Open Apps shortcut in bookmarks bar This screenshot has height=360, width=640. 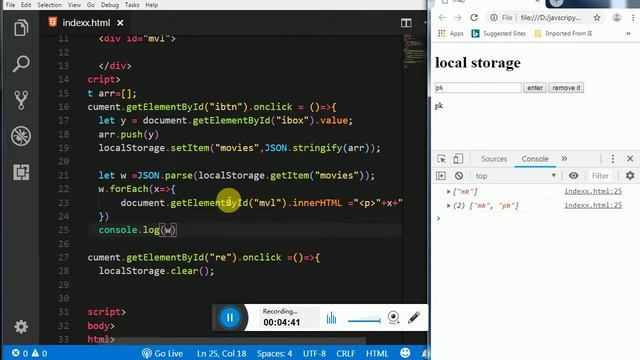(451, 33)
